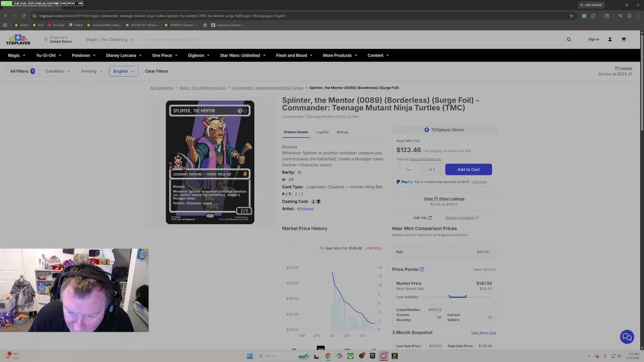Open the Windows Start button
The width and height of the screenshot is (644, 362).
[250, 356]
